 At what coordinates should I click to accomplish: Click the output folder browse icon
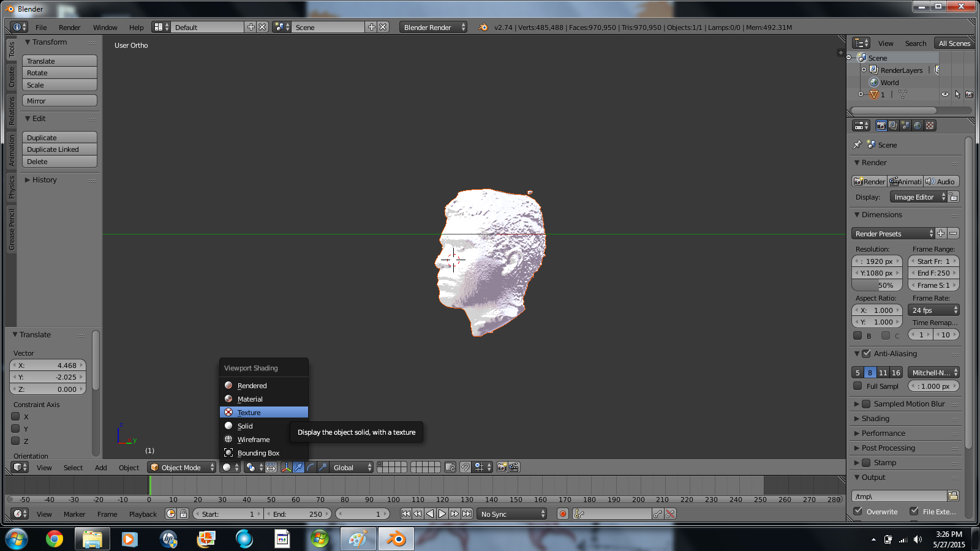tap(953, 496)
